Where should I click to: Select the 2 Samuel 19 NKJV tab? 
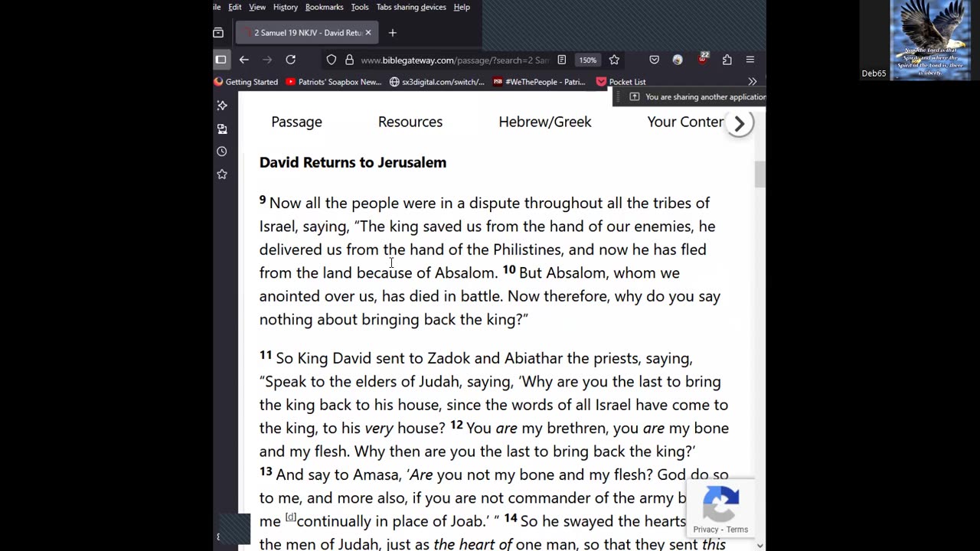tap(305, 33)
